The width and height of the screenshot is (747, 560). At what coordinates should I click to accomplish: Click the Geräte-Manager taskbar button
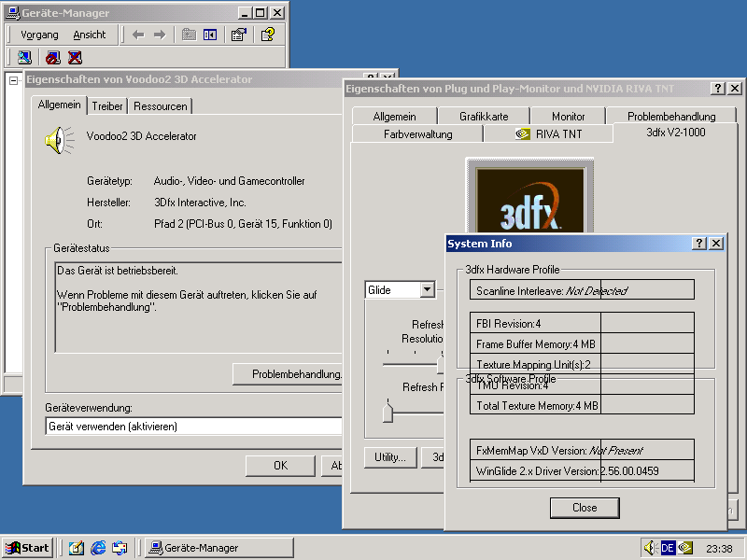click(x=218, y=548)
